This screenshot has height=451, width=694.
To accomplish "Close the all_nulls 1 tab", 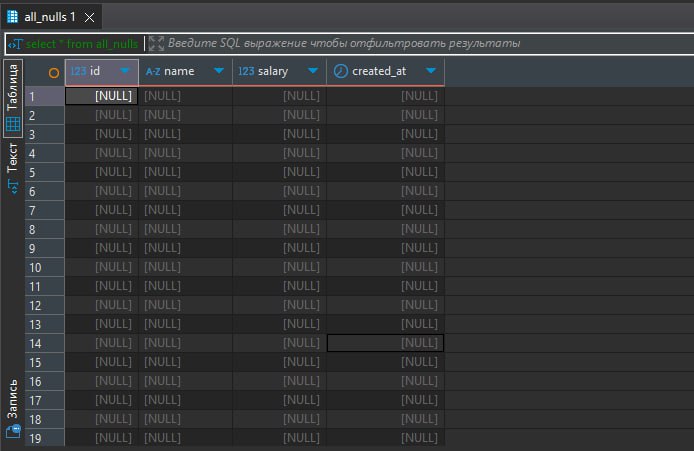I will (89, 17).
